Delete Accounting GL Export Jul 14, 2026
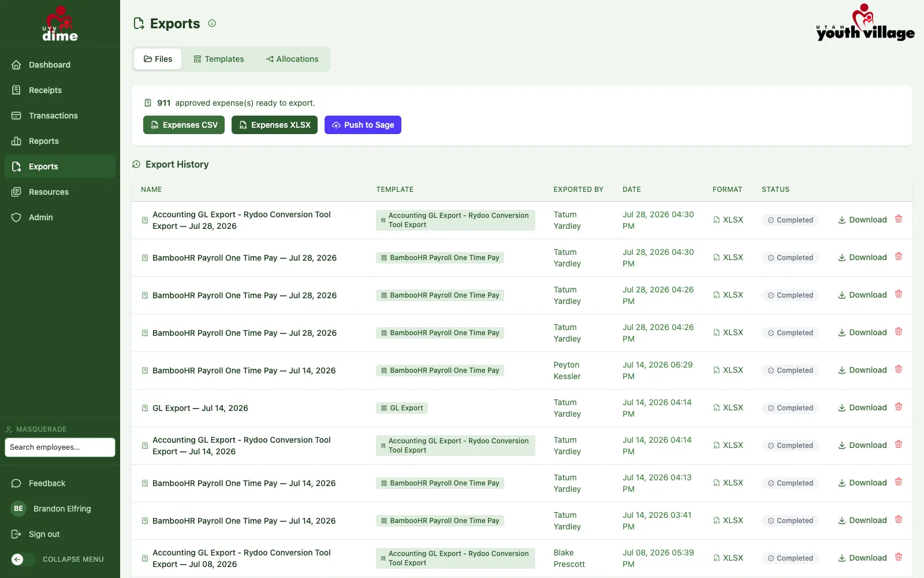Viewport: 924px width, 578px height. 899,444
